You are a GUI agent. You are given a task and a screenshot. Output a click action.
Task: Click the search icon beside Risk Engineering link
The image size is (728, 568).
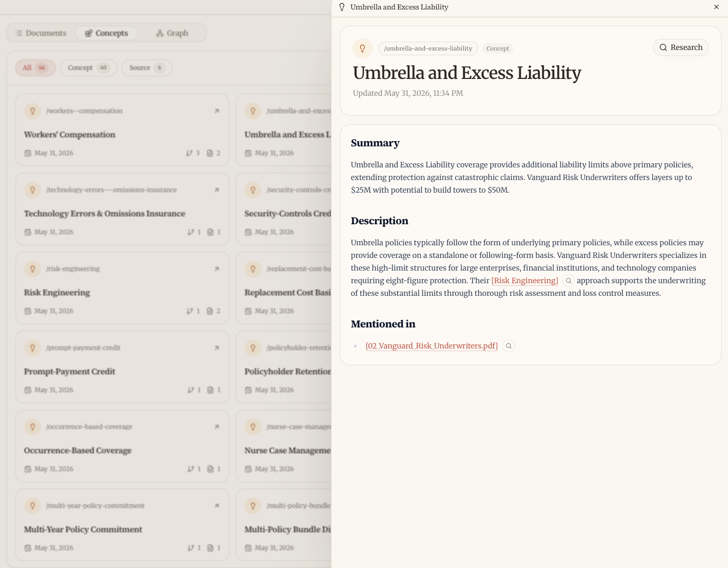click(569, 281)
